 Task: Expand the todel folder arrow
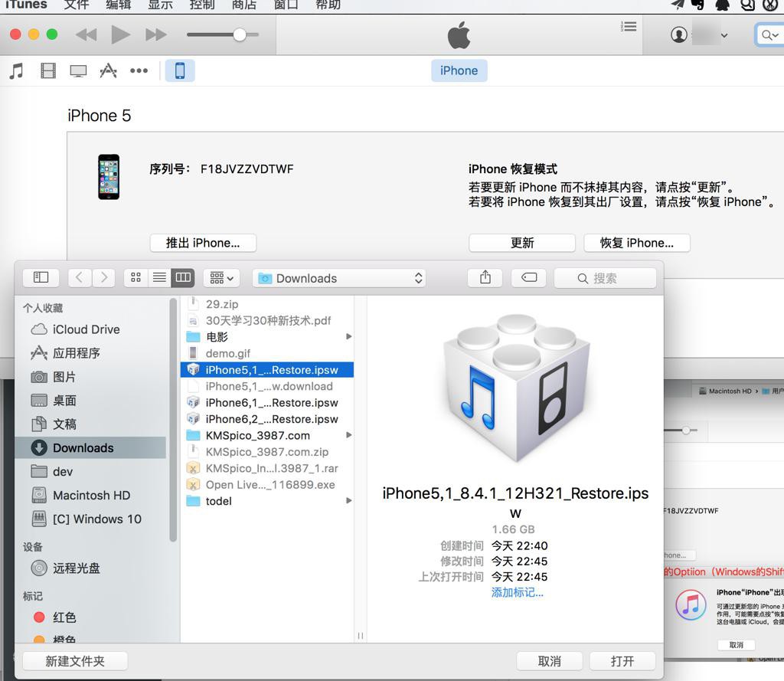(348, 500)
